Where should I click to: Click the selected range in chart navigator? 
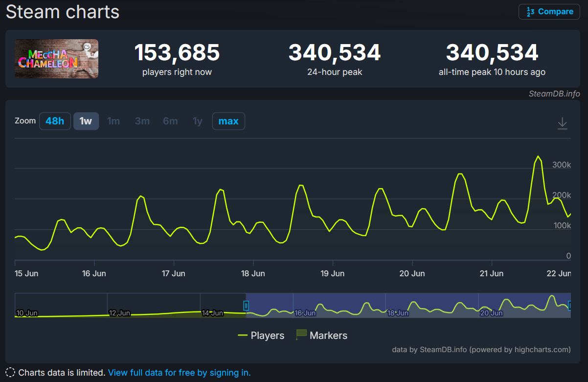click(x=408, y=306)
